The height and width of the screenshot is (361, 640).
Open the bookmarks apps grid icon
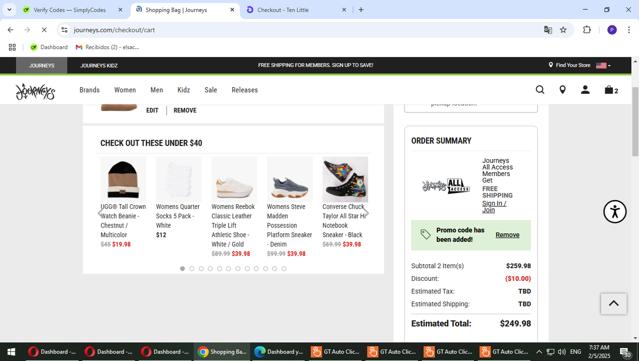(x=12, y=47)
